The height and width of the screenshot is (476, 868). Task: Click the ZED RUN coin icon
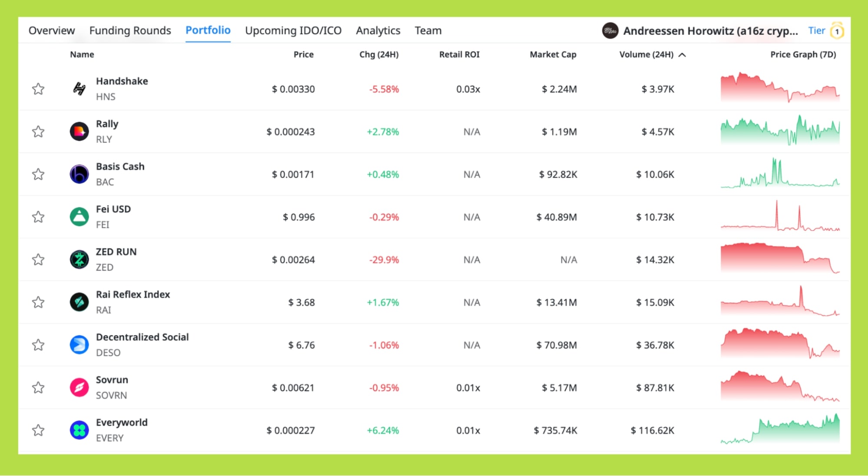point(79,259)
